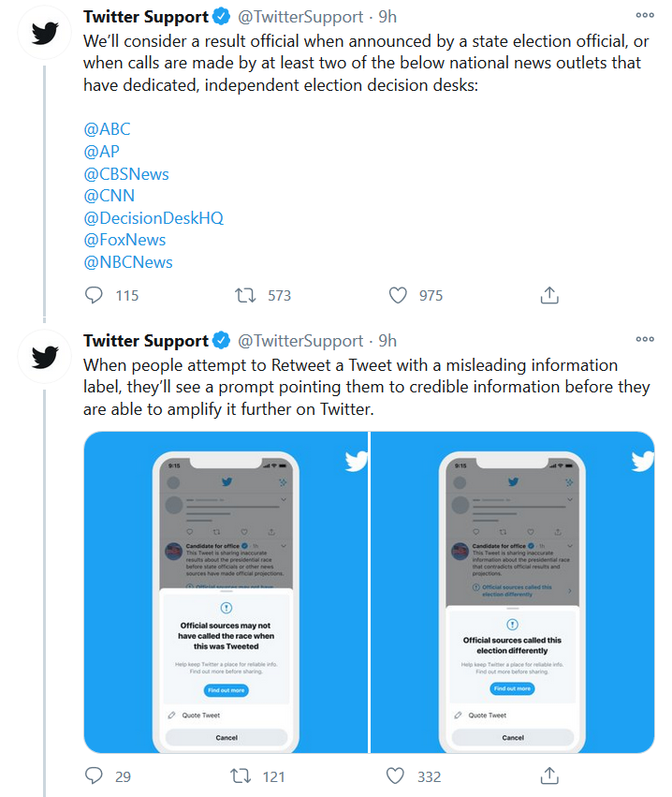The image size is (672, 797).
Task: Like the tweet with 332 likes
Action: (x=396, y=775)
